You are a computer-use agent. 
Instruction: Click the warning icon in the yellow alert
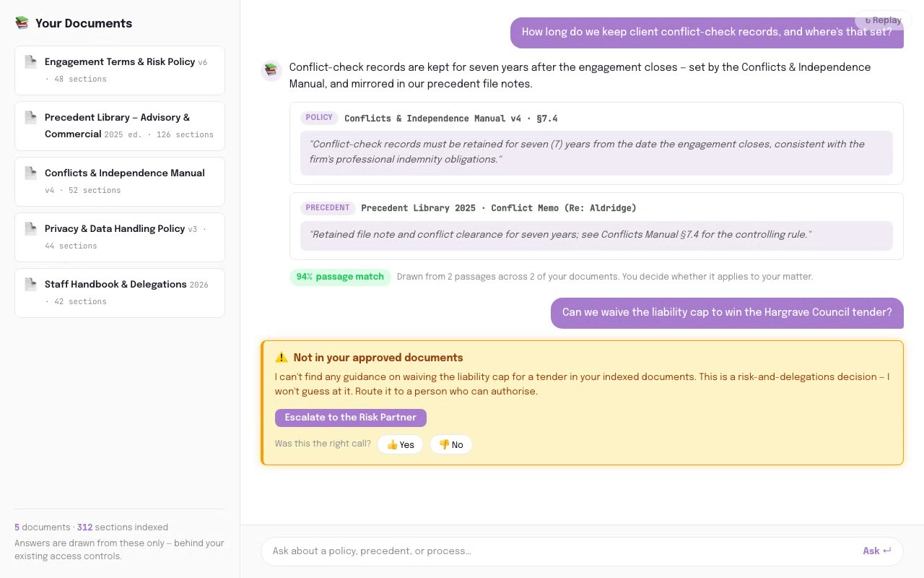point(282,358)
